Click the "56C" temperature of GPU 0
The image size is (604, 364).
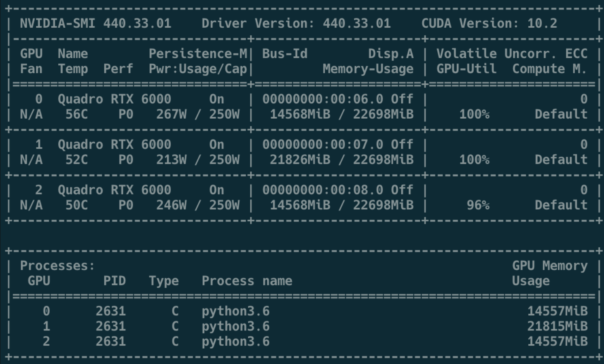coord(77,114)
